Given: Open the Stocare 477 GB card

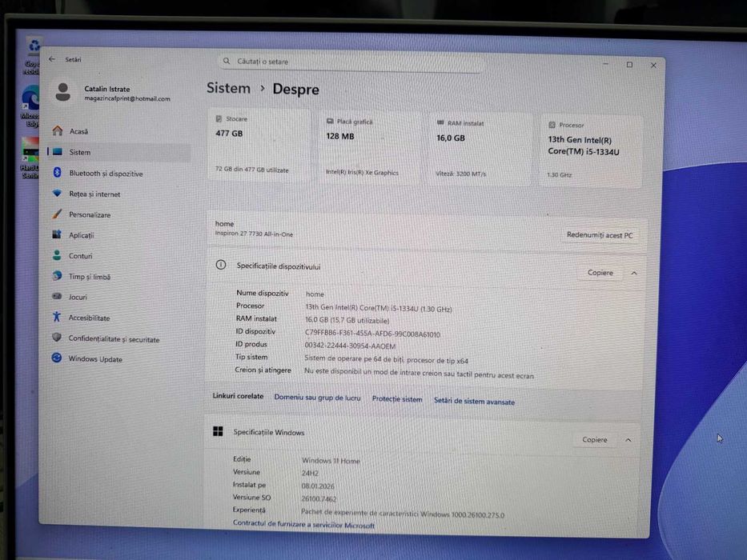Looking at the screenshot, I should click(x=259, y=145).
